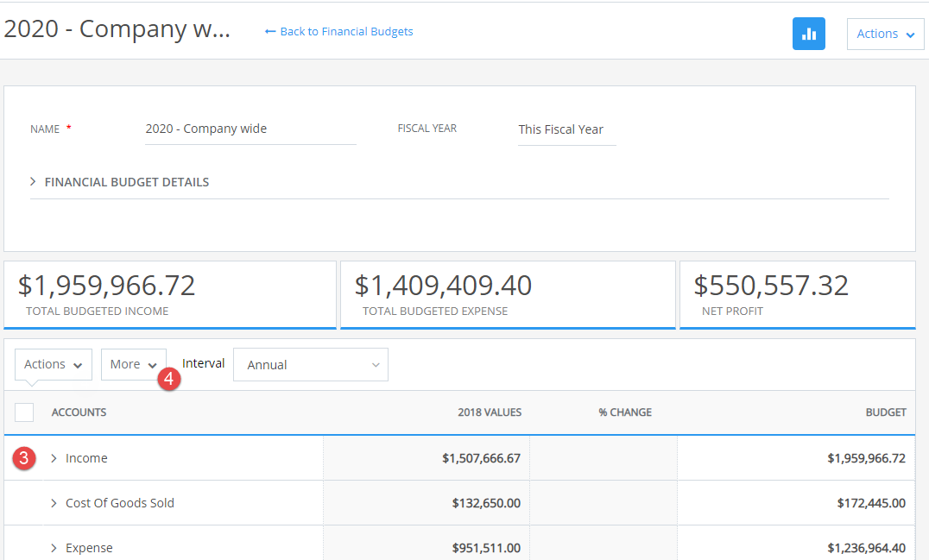Tick the select-all checkbox beside ACCOUNTS

click(x=24, y=412)
